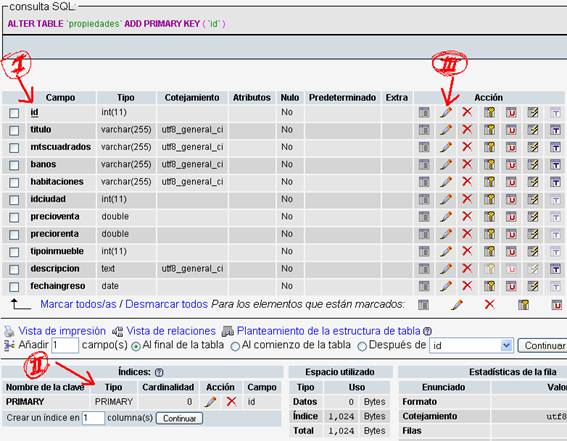Choose 'Al comienzo de la tabla' radio
Screen dimensions: 567x441
[x=235, y=346]
